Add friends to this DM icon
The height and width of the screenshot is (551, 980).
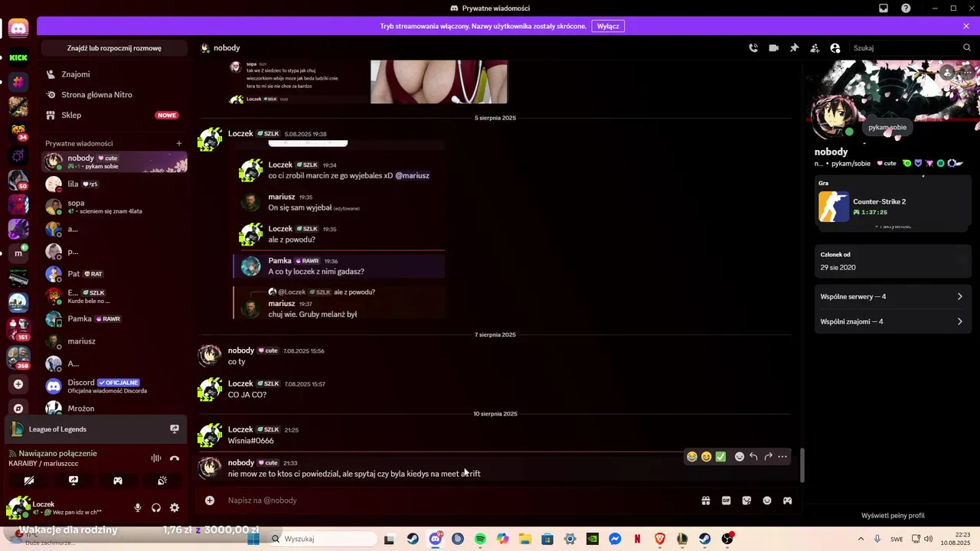click(x=815, y=47)
